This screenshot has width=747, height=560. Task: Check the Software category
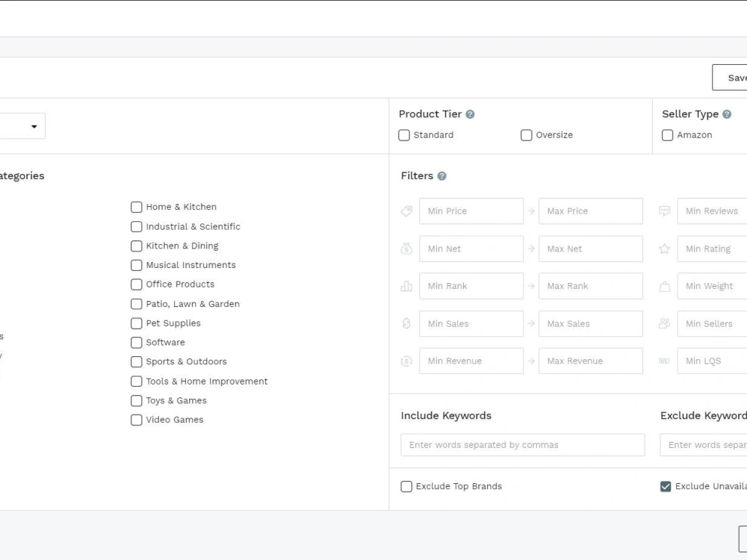point(136,343)
